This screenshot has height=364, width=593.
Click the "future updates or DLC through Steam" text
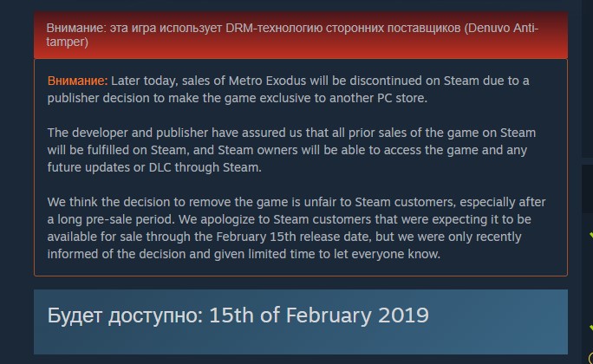click(153, 167)
